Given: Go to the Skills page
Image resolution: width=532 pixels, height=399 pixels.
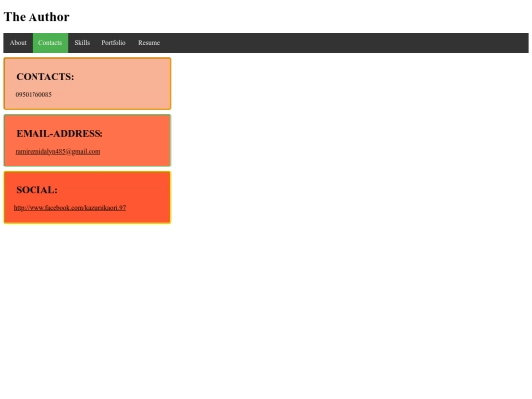Looking at the screenshot, I should click(x=82, y=43).
